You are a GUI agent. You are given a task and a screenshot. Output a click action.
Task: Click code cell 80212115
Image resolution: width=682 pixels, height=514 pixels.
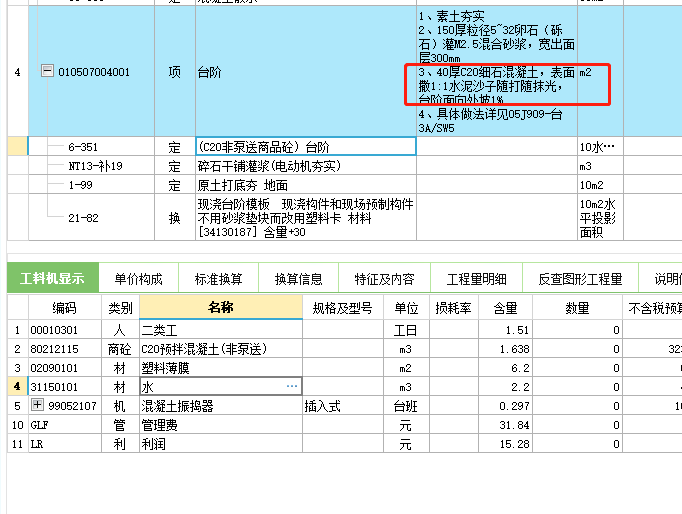[65, 349]
